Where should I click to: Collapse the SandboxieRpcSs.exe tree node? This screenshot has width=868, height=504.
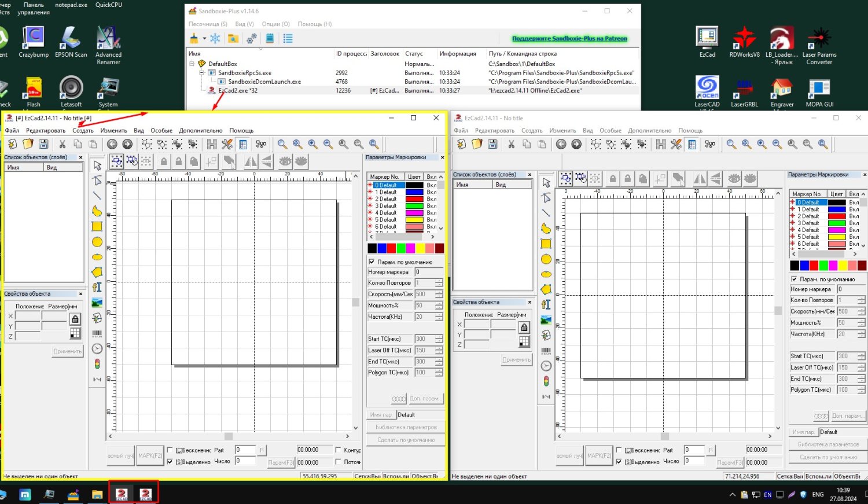(x=202, y=73)
